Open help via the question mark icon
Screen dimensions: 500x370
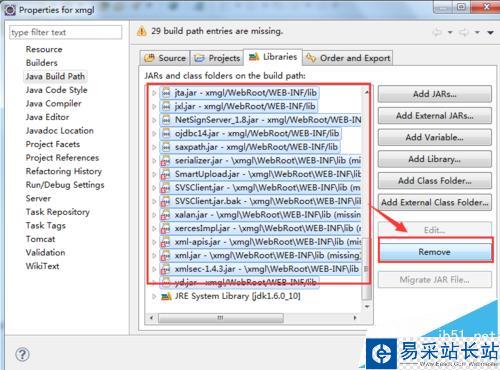22,354
